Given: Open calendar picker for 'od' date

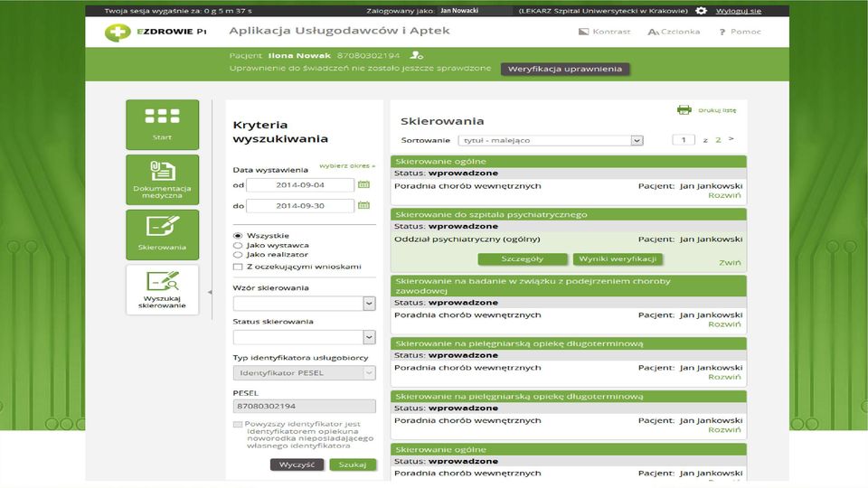Looking at the screenshot, I should (363, 184).
